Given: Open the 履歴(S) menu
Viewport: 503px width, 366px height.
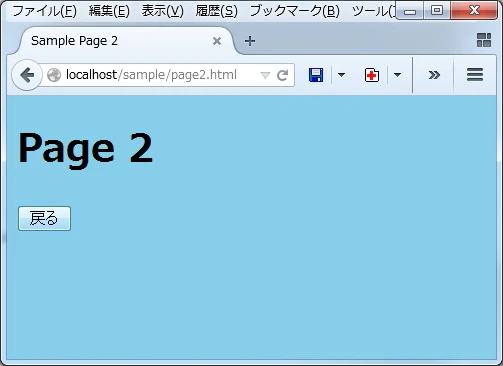Looking at the screenshot, I should [217, 11].
